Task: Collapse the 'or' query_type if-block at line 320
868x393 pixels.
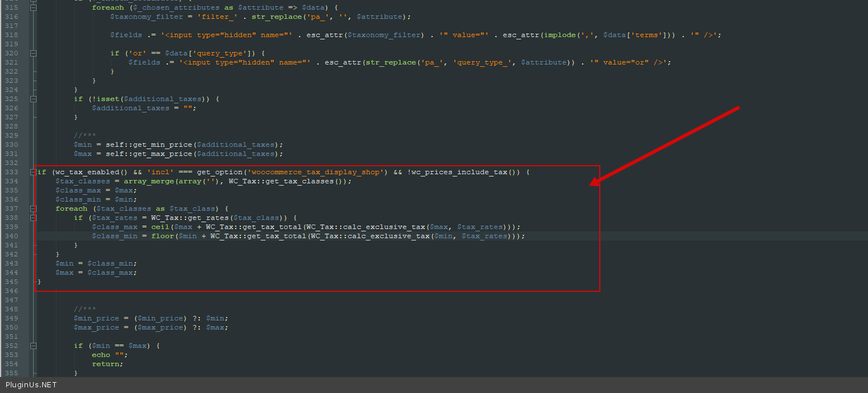Action: coord(33,53)
